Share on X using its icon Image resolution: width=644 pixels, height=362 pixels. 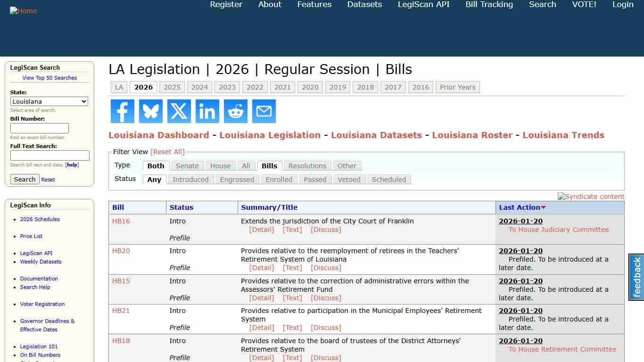179,111
